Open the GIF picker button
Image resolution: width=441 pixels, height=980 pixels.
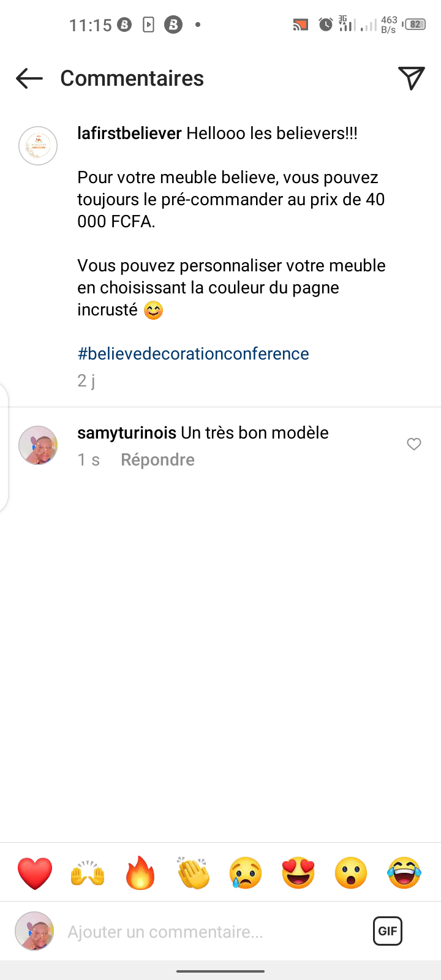[388, 931]
